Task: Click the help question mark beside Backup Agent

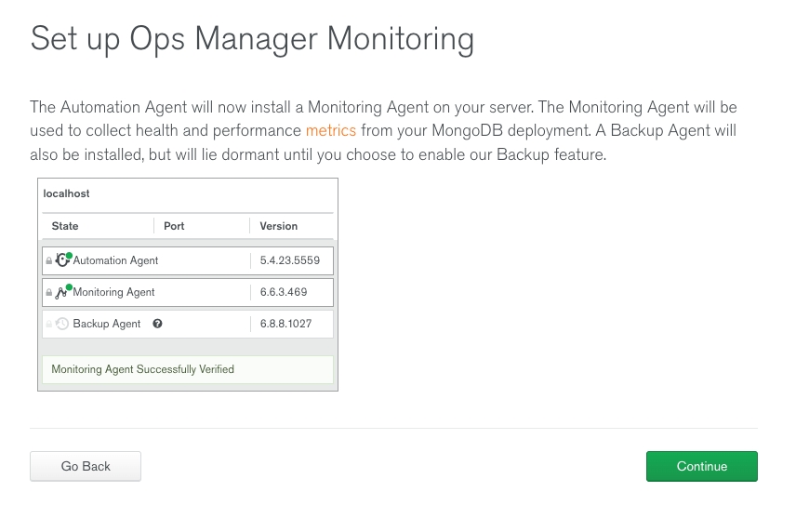Action: [157, 324]
